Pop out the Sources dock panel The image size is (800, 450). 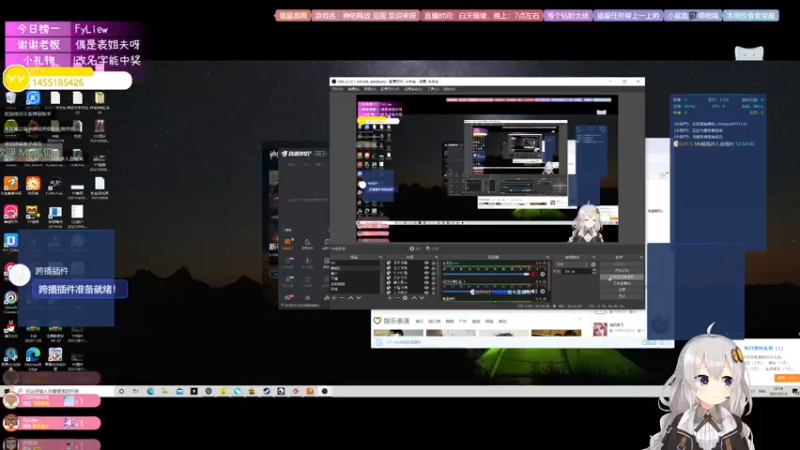click(437, 257)
